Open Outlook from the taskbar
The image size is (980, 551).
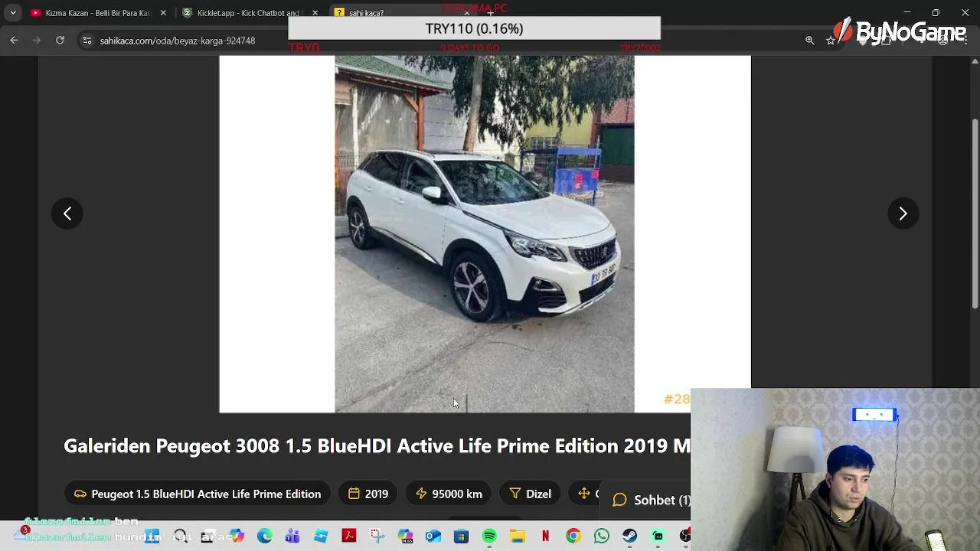433,536
